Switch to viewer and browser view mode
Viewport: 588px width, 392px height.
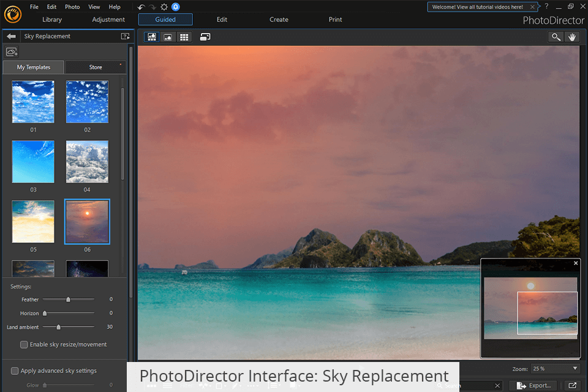[152, 37]
